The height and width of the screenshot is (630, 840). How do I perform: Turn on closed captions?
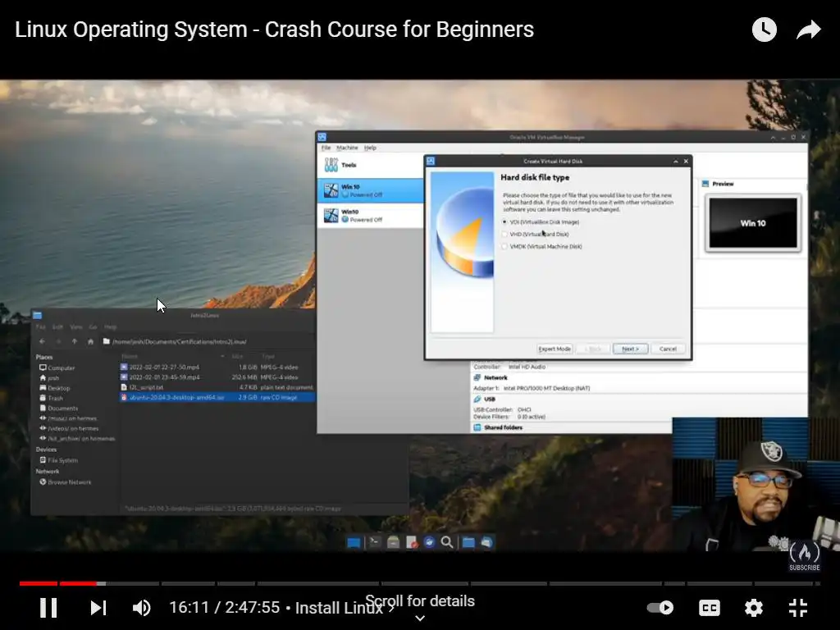click(x=710, y=608)
